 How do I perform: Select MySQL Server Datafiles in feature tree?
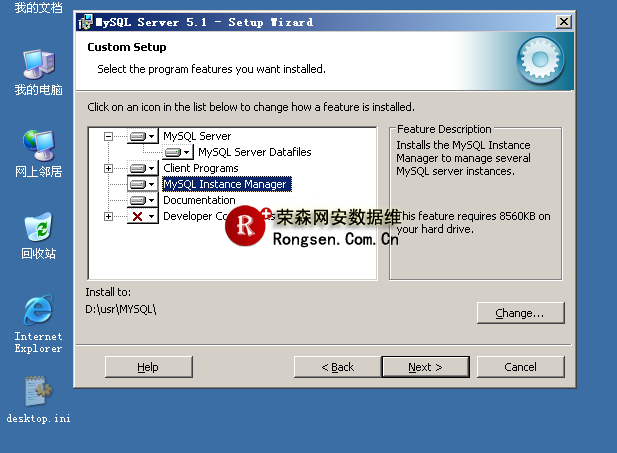254,152
